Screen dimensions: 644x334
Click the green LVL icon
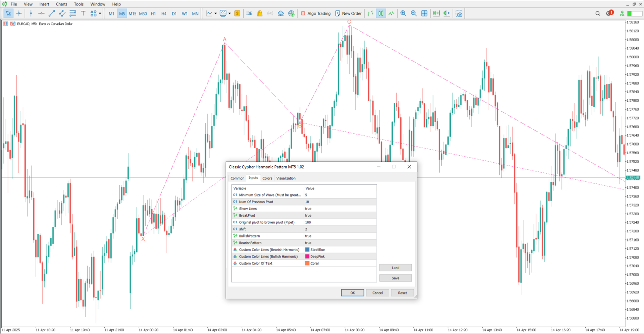pos(622,13)
